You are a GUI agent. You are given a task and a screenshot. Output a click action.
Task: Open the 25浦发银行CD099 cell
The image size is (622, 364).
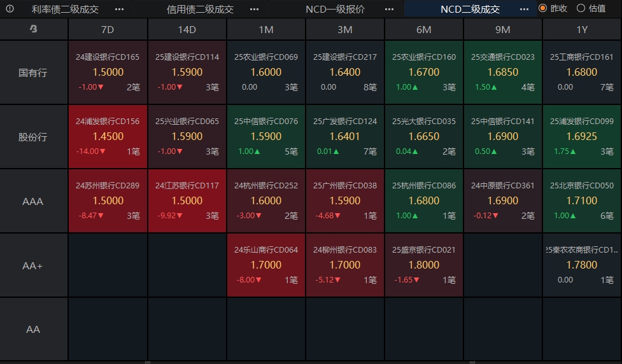582,136
